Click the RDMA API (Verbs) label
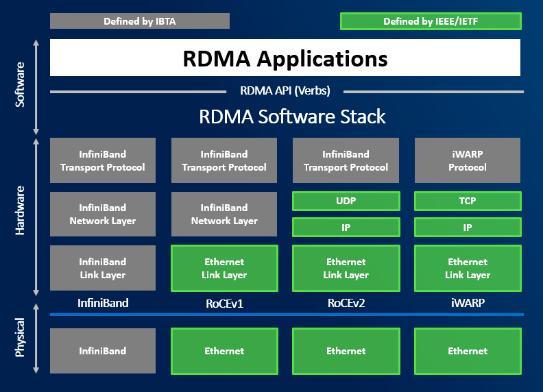 coord(285,91)
